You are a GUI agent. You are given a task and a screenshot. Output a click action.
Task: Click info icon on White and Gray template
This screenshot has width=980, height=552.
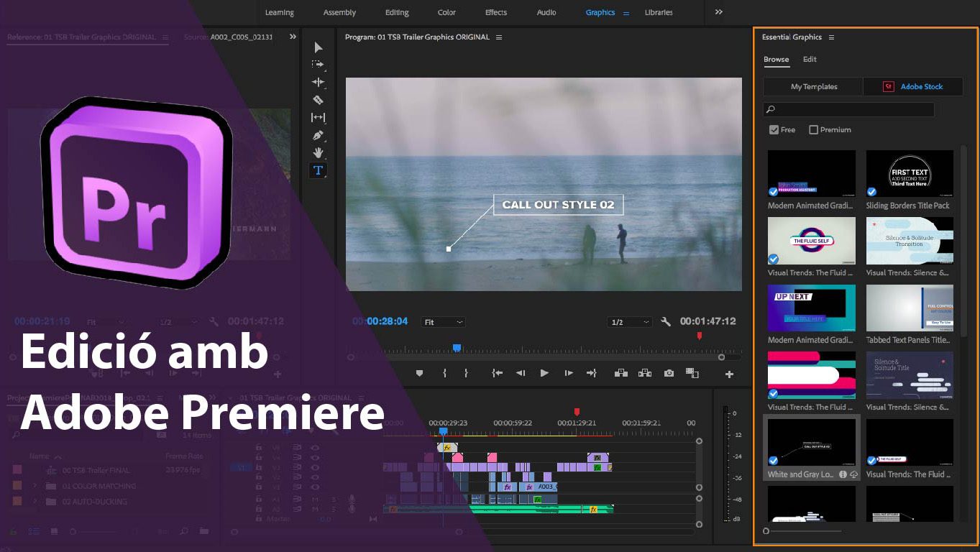843,474
